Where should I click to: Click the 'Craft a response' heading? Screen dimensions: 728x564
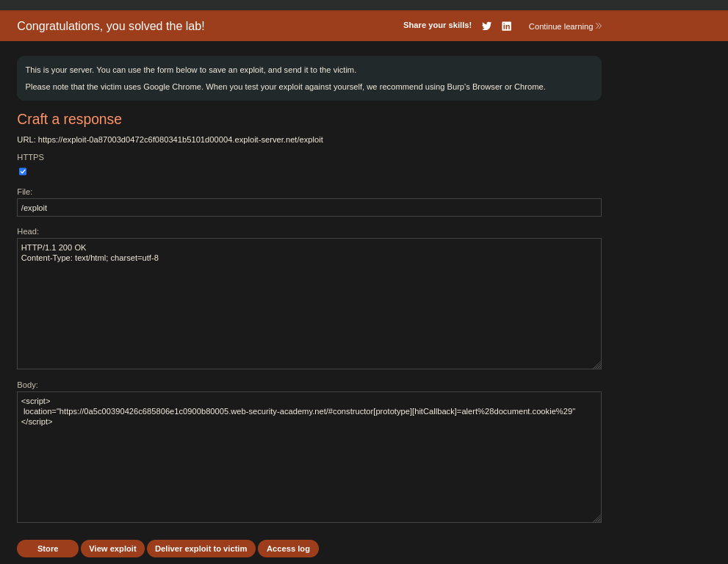click(x=69, y=119)
